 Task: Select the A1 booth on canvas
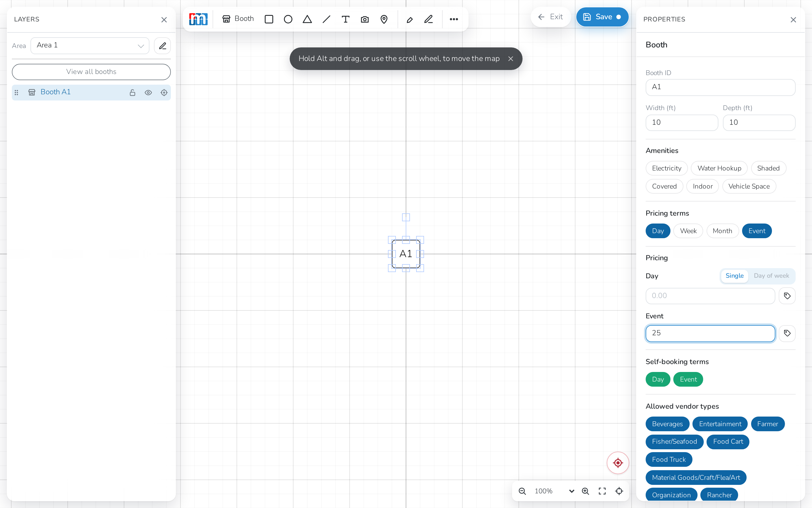click(406, 254)
